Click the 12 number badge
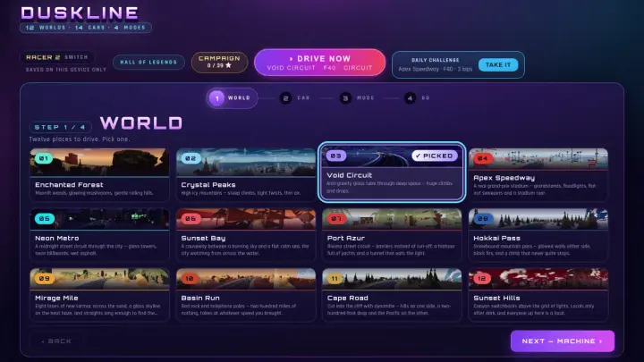This screenshot has height=362, width=644. click(482, 278)
